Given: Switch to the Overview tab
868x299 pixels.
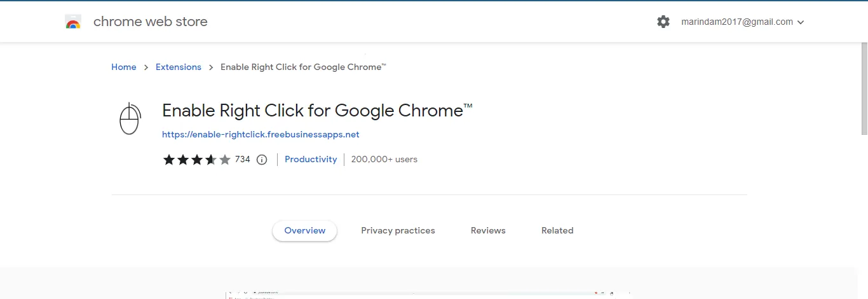Looking at the screenshot, I should coord(305,231).
